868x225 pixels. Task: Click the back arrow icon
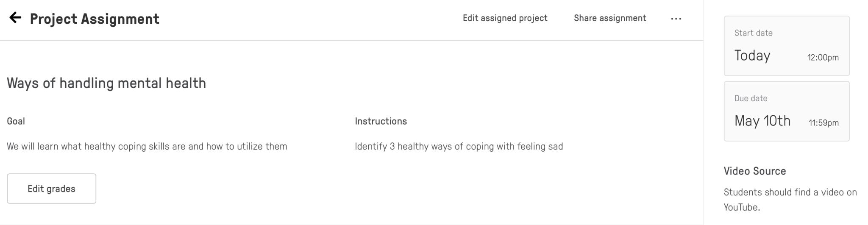15,18
